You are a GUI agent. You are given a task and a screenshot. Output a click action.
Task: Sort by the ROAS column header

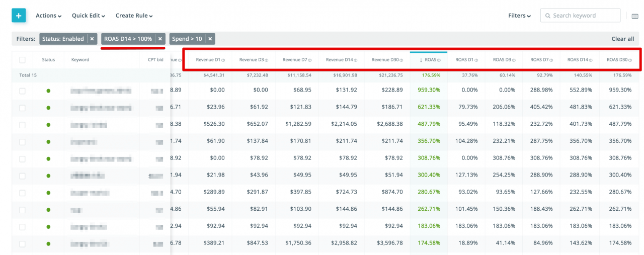[430, 60]
